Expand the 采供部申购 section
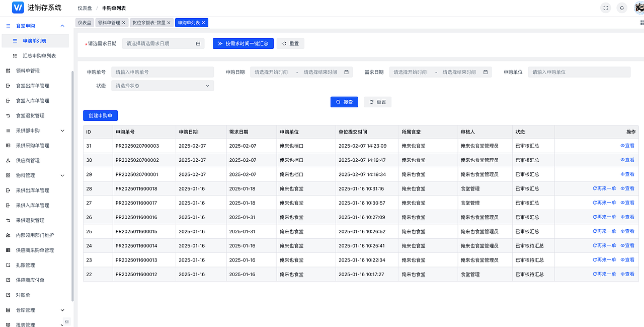 coord(62,130)
